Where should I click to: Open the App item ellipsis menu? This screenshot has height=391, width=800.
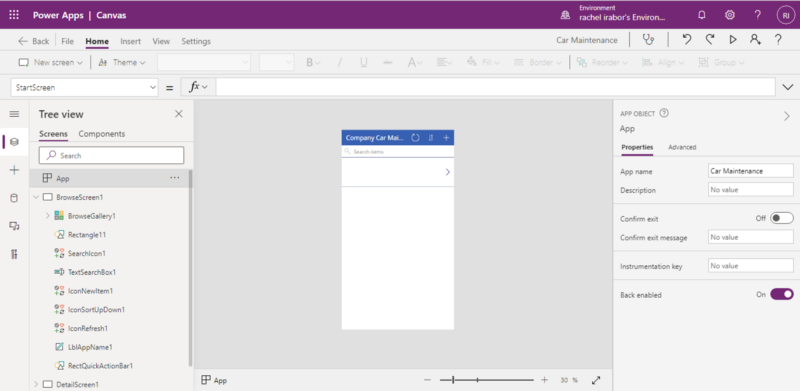pos(174,178)
